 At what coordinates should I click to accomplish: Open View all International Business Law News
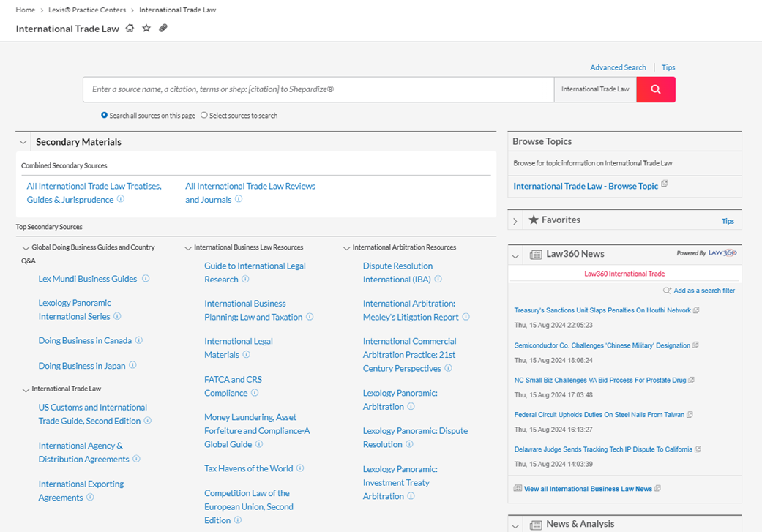pos(588,489)
